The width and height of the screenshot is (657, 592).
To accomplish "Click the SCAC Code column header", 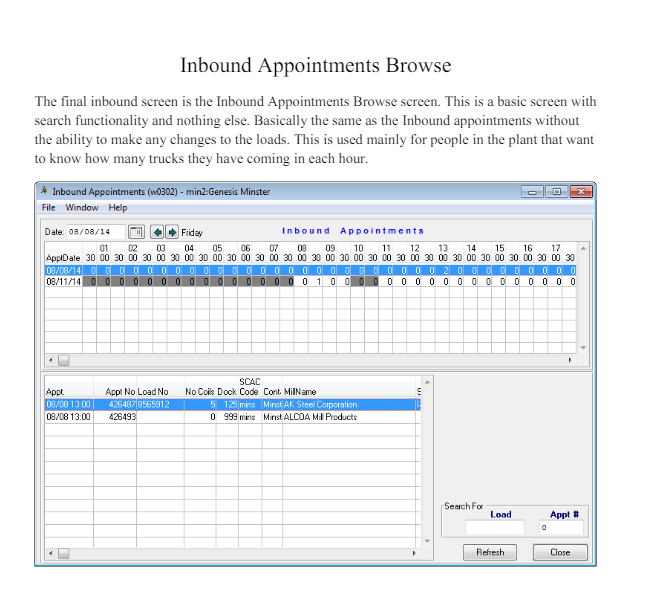I will pyautogui.click(x=249, y=386).
